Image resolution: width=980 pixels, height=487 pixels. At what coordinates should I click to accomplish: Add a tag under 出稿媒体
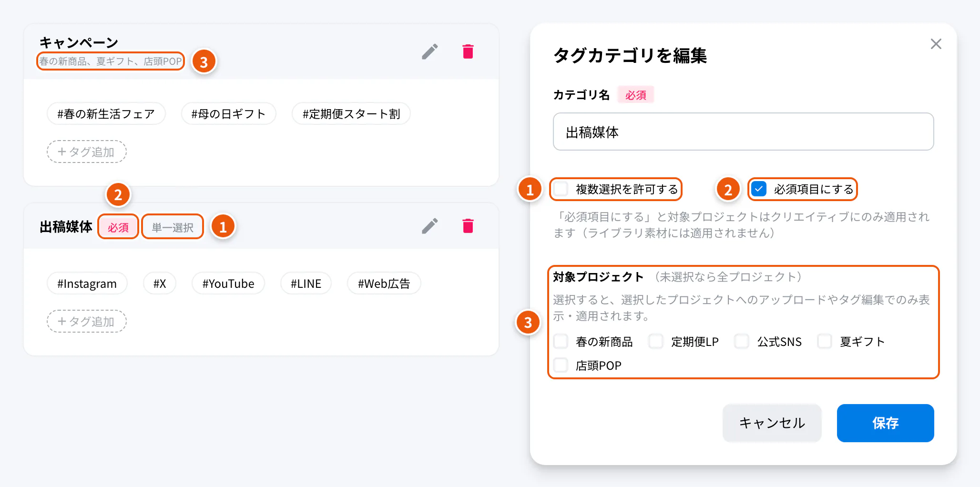[86, 321]
